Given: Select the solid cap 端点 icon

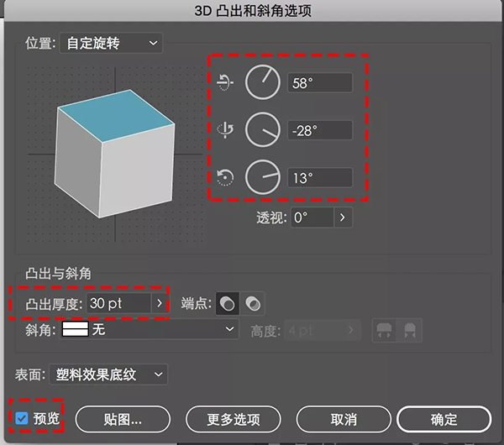Looking at the screenshot, I should 228,303.
